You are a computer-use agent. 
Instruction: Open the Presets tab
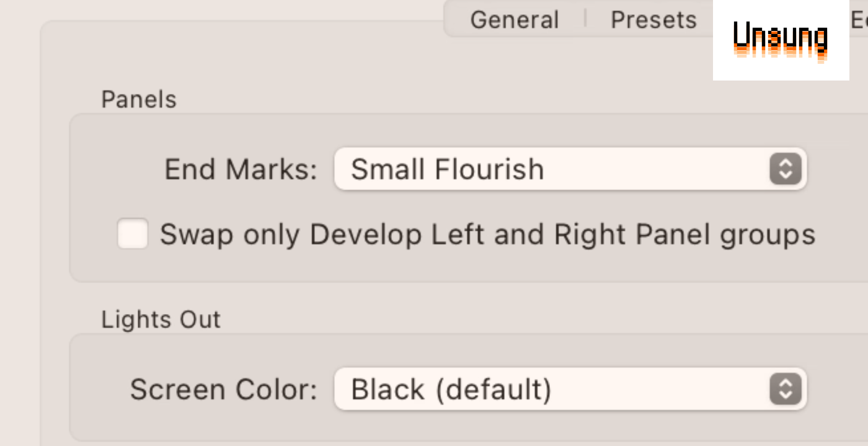tap(653, 20)
